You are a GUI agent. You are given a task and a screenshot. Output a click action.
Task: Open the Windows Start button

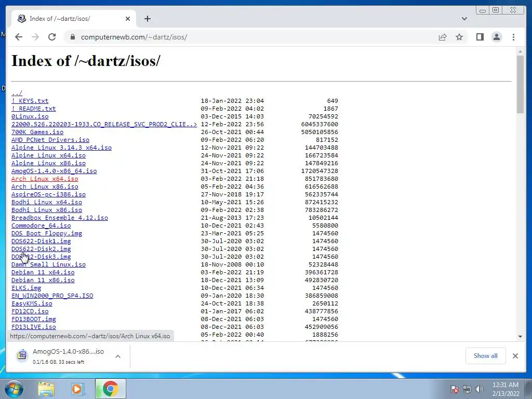coord(14,389)
